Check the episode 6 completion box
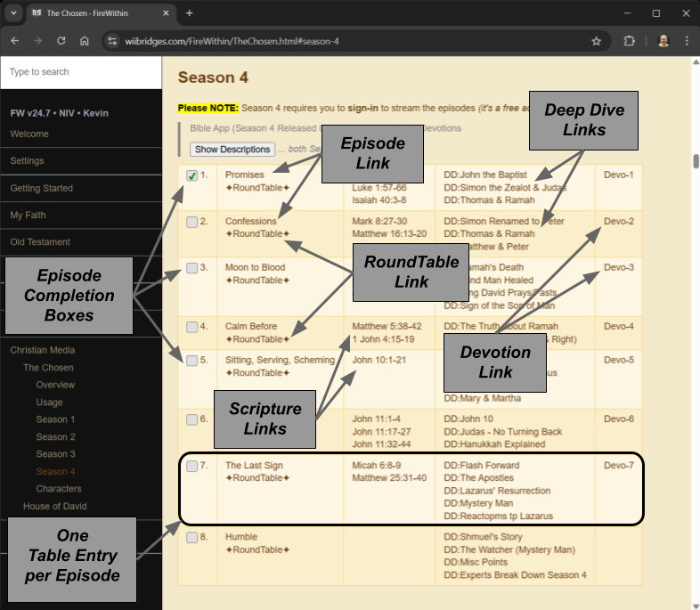The height and width of the screenshot is (610, 700). tap(192, 419)
